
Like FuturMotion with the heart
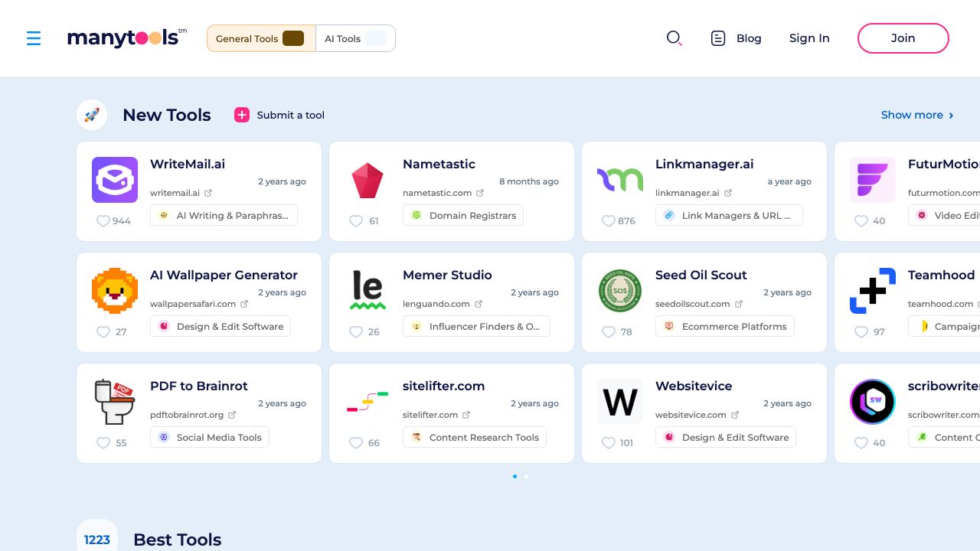point(861,220)
